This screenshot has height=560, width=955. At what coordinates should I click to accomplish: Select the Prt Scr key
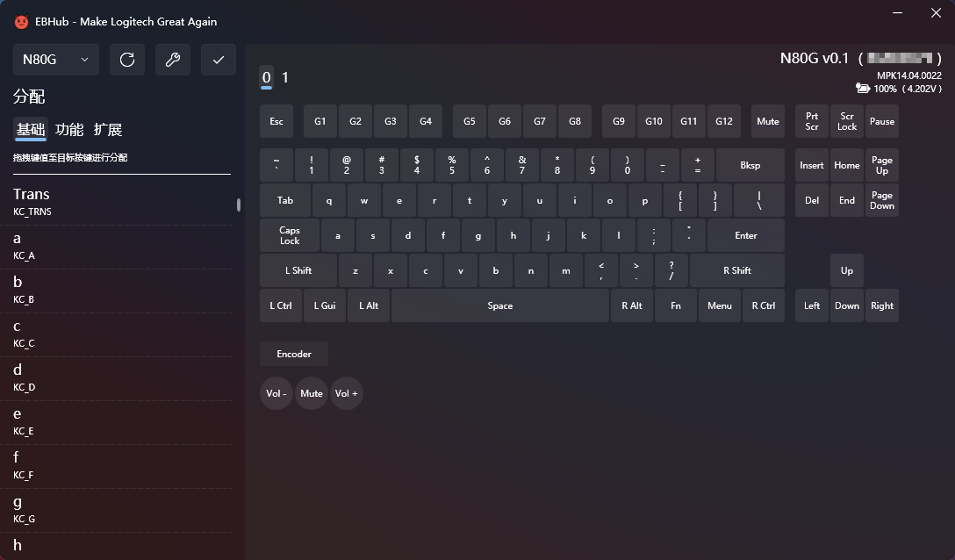(812, 121)
